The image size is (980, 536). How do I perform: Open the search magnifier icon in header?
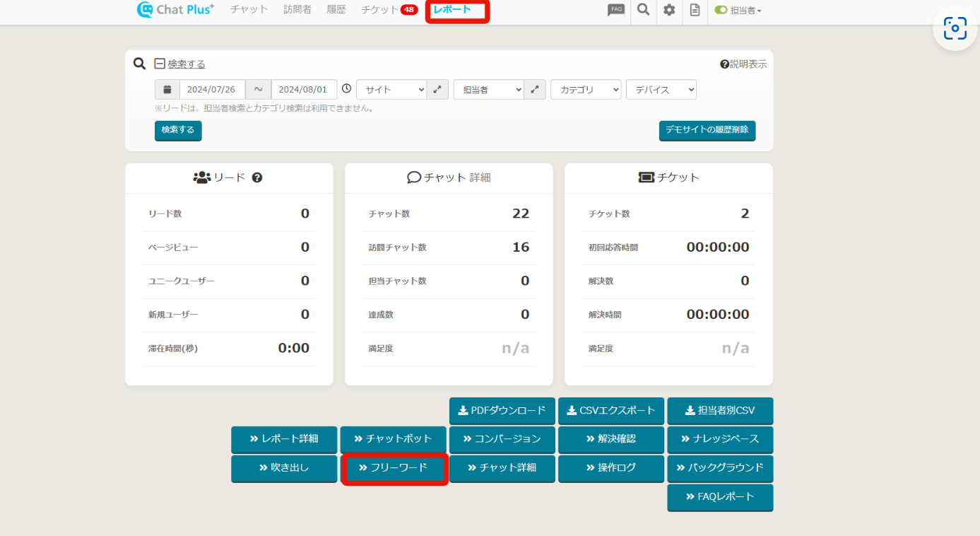643,11
